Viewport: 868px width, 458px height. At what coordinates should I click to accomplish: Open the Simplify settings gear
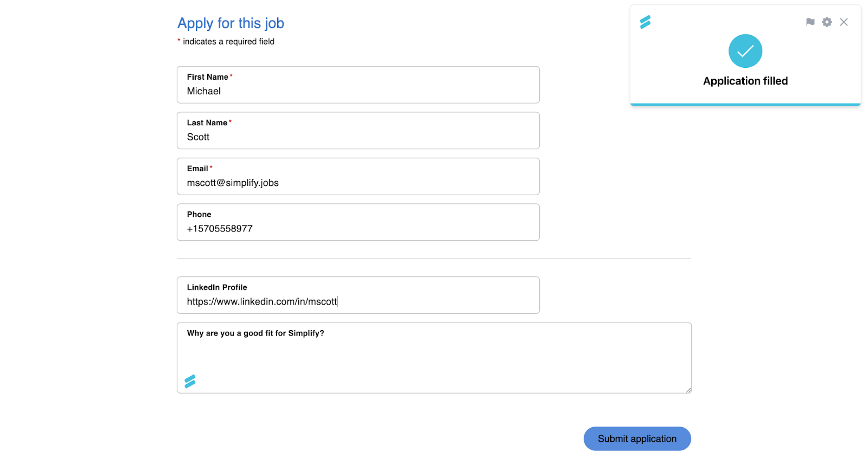[x=827, y=22]
